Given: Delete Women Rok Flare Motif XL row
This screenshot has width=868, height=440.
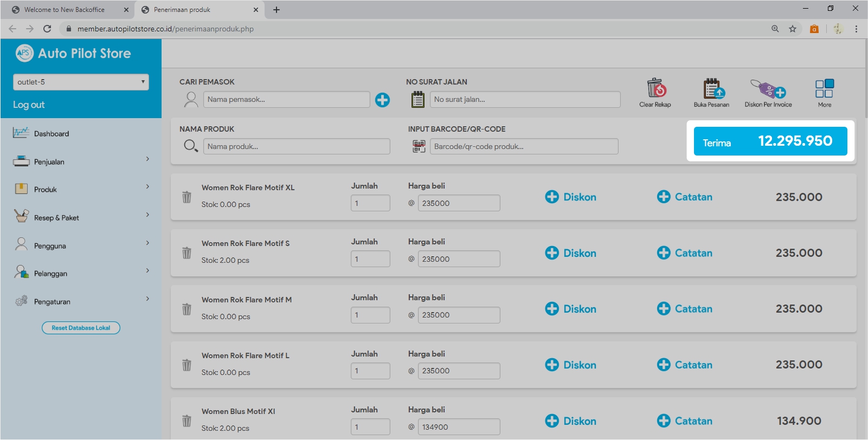Looking at the screenshot, I should [187, 197].
